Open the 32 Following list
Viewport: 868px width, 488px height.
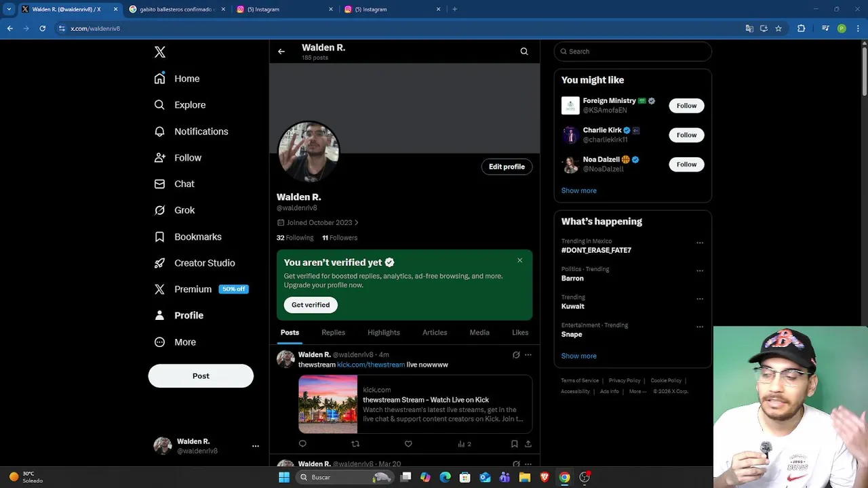tap(295, 238)
